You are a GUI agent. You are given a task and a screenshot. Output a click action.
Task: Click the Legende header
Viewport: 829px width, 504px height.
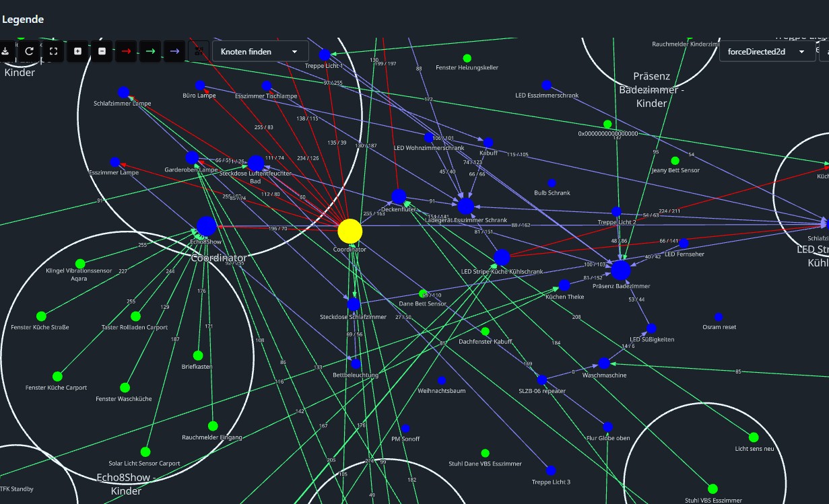pyautogui.click(x=23, y=20)
